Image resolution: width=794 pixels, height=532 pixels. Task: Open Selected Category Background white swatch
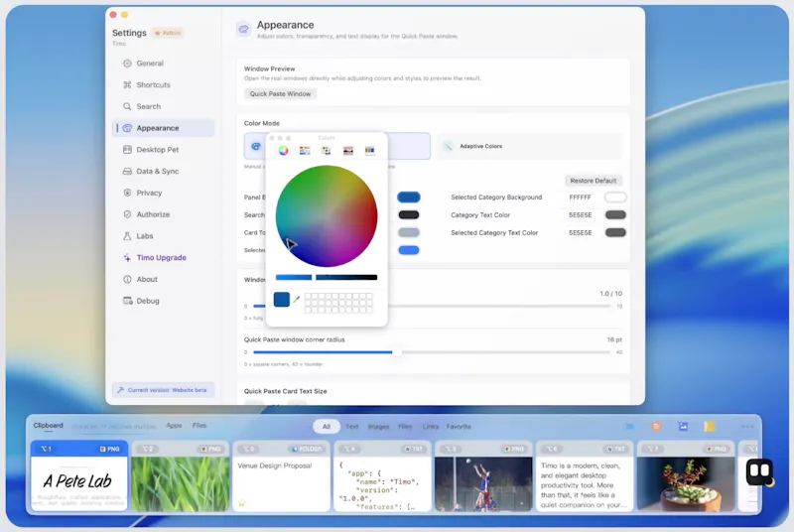tap(615, 198)
